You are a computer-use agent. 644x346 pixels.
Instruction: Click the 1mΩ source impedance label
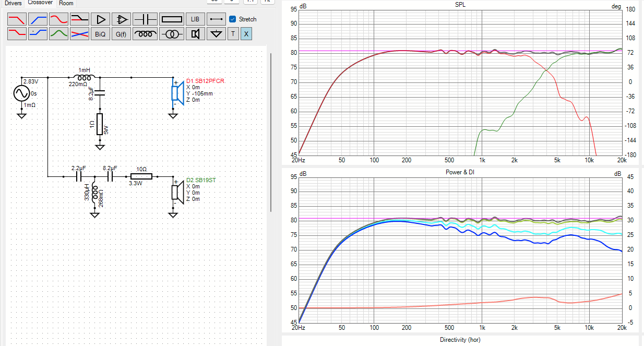tap(30, 105)
